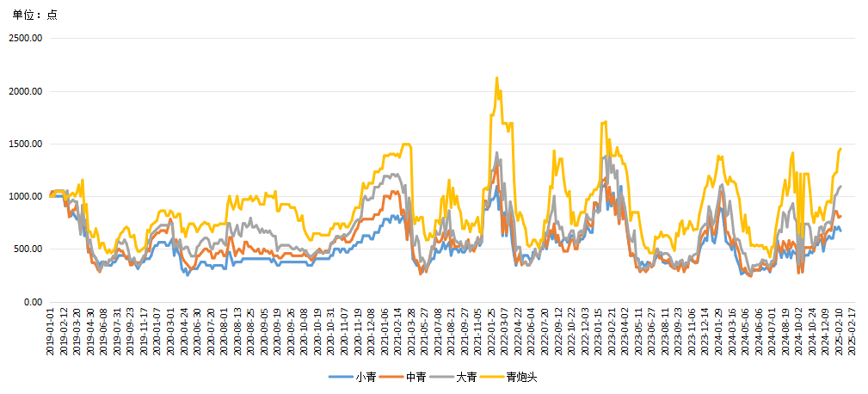Click the 1000.00 y-axis label
Screen dimensions: 868x394
pos(25,197)
